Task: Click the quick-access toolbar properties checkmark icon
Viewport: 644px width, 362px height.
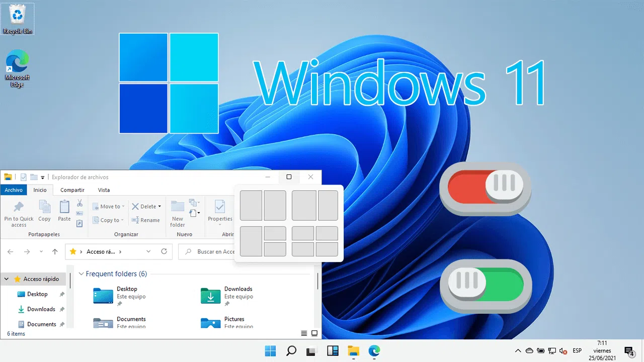Action: [24, 177]
